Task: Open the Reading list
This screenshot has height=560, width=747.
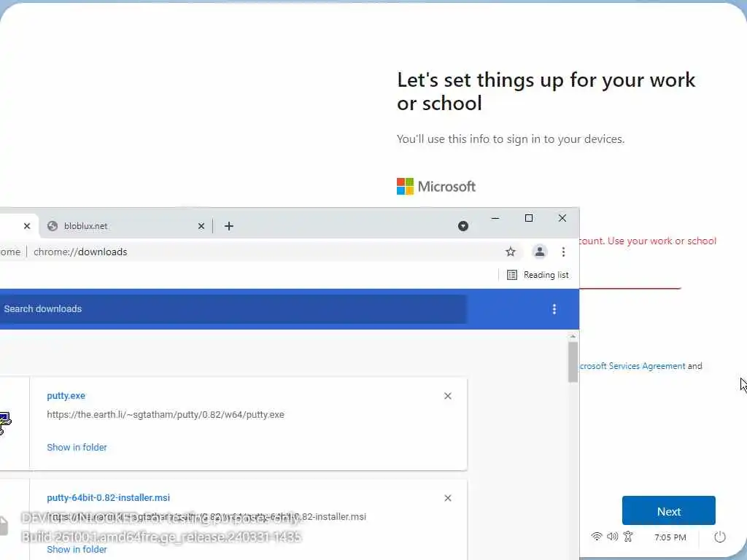Action: click(538, 275)
